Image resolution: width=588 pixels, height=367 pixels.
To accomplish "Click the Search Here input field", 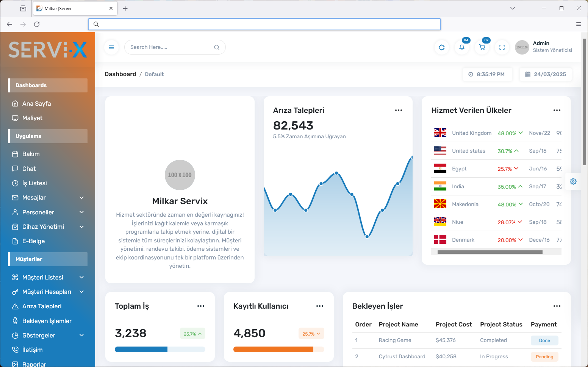I will tap(167, 47).
